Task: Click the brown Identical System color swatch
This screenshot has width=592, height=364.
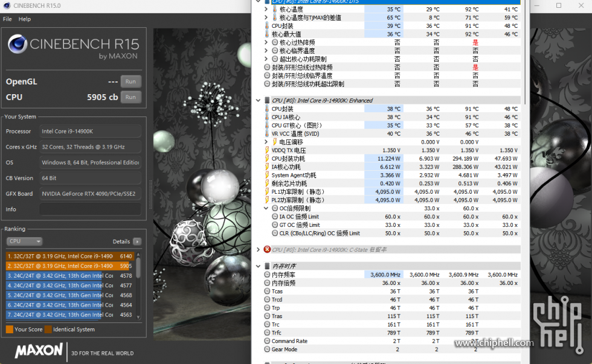Action: [48, 330]
